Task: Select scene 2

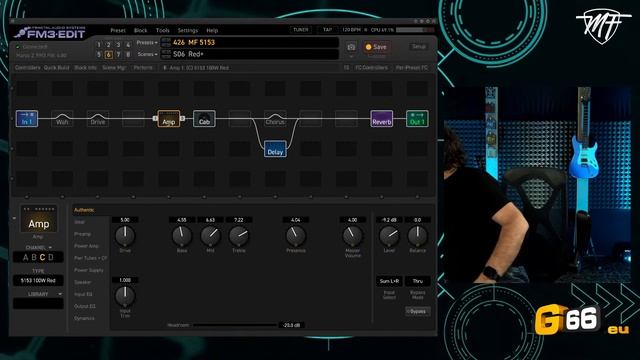Action: click(x=109, y=44)
